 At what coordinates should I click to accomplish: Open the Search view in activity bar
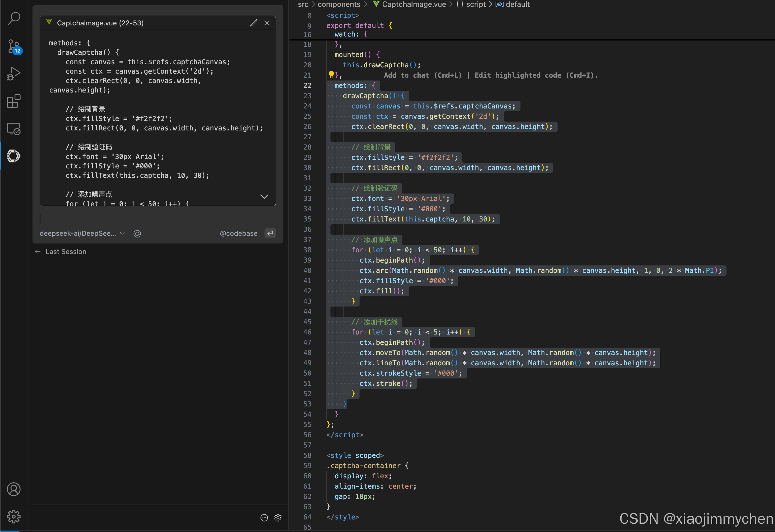click(x=14, y=18)
